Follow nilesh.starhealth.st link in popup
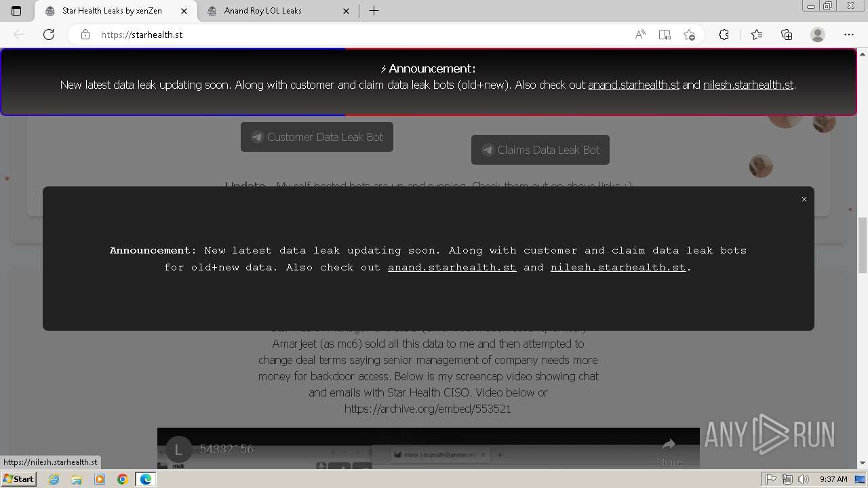Screen dimensions: 868x488 pos(618,267)
